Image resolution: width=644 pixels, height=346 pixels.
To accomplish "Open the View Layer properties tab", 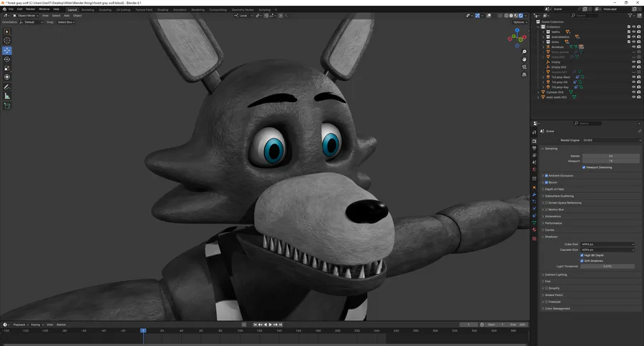I will [x=535, y=155].
